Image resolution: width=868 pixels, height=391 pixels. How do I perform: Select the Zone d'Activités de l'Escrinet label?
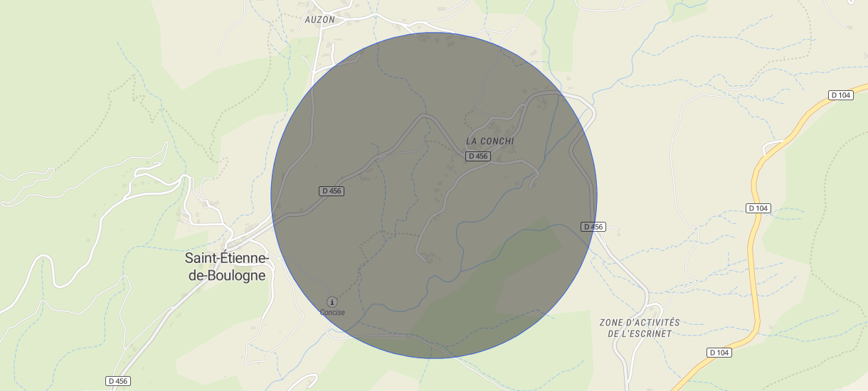click(x=640, y=328)
